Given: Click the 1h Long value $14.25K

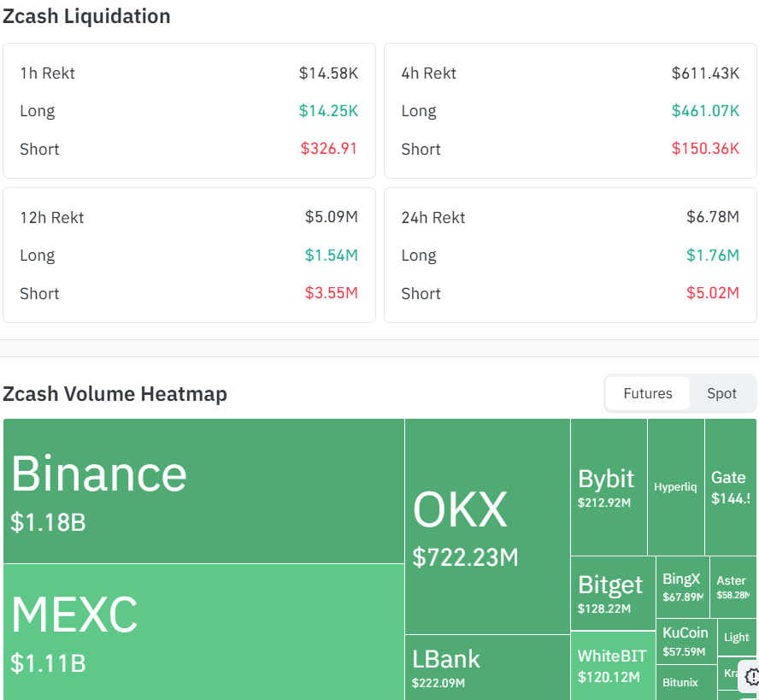Looking at the screenshot, I should pos(328,111).
